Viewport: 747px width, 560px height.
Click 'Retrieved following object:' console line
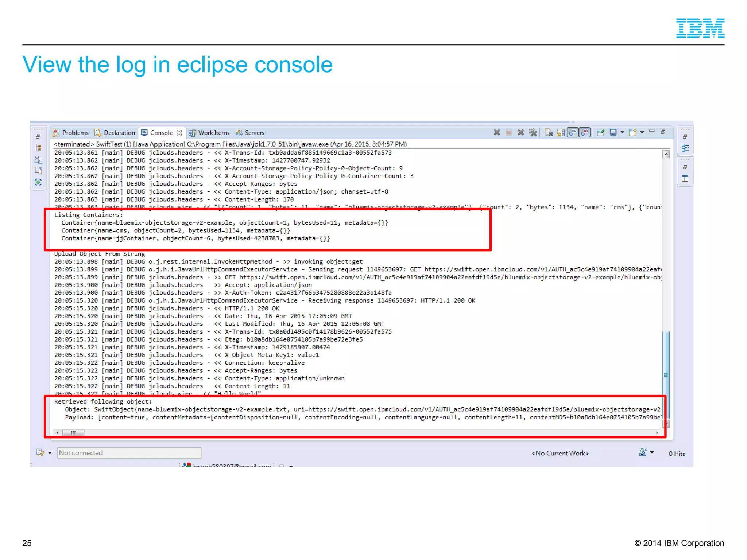pyautogui.click(x=103, y=401)
